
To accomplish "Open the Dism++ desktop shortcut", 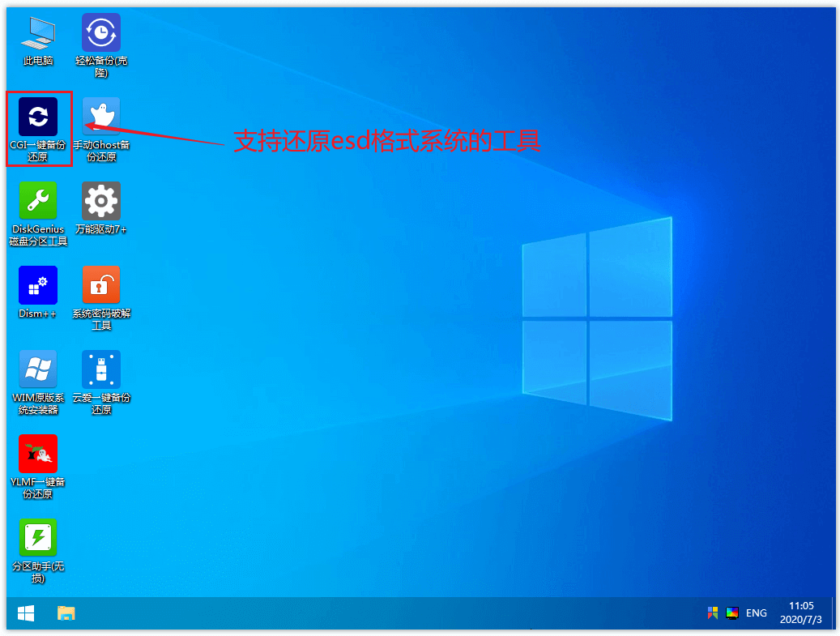I will [x=38, y=285].
